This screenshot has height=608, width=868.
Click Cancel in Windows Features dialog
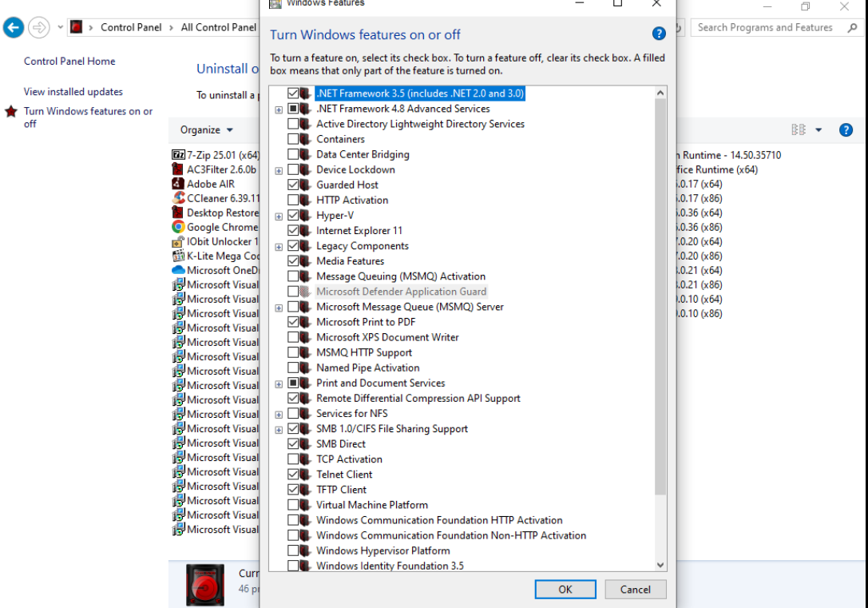(x=635, y=589)
